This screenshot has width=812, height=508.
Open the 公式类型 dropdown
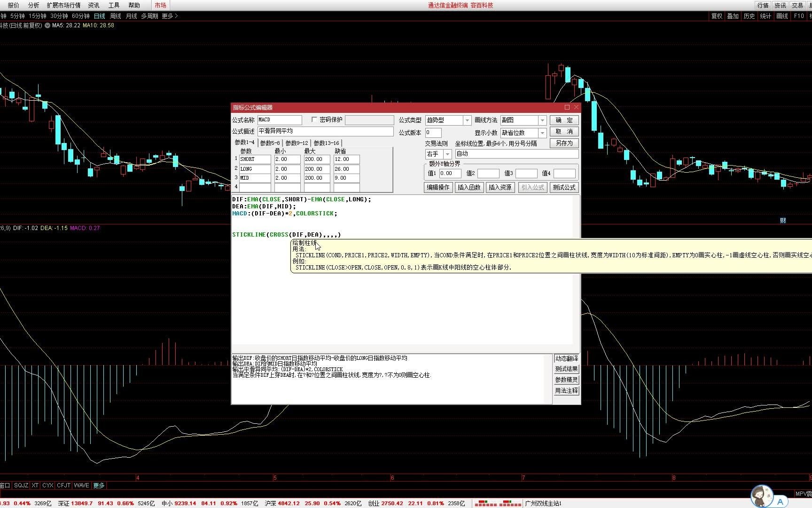(x=467, y=120)
